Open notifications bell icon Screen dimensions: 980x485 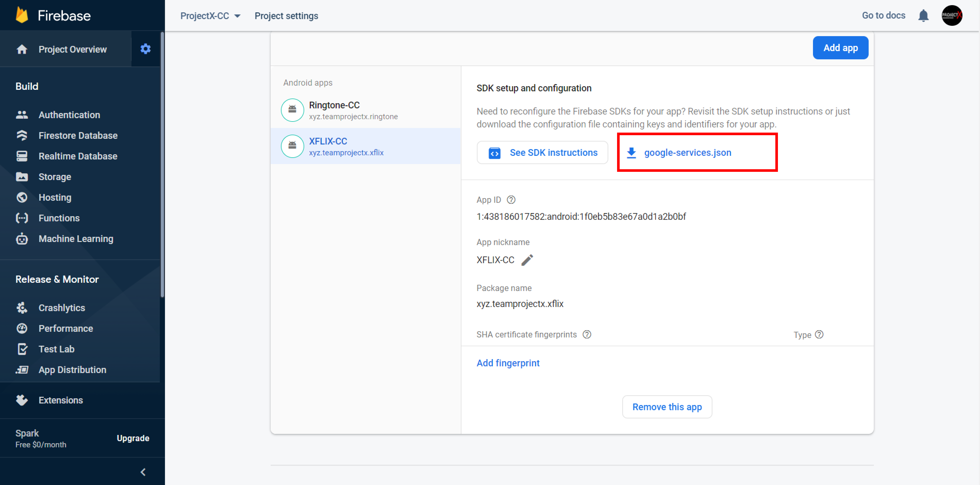(x=923, y=16)
